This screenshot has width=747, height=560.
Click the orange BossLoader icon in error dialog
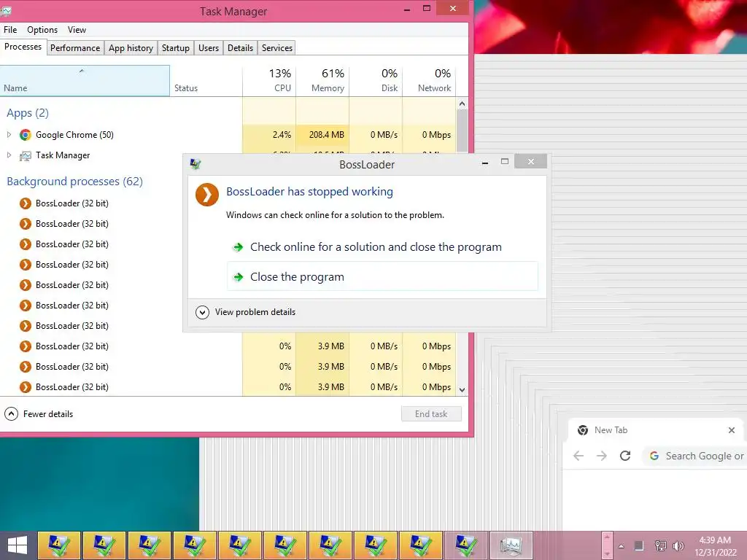click(207, 195)
